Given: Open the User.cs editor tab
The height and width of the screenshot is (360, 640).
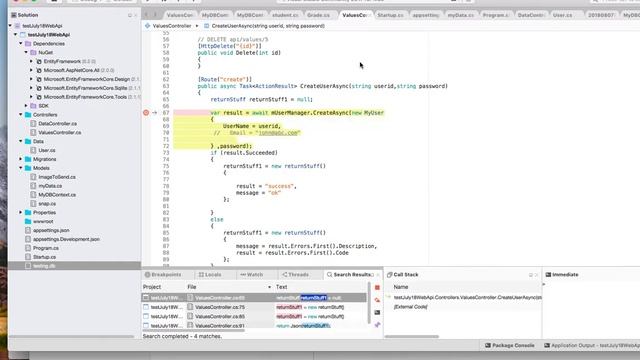Looking at the screenshot, I should click(562, 15).
